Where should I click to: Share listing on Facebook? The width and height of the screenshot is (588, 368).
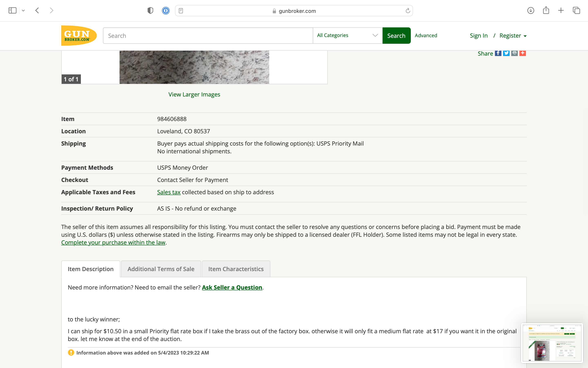coord(498,53)
